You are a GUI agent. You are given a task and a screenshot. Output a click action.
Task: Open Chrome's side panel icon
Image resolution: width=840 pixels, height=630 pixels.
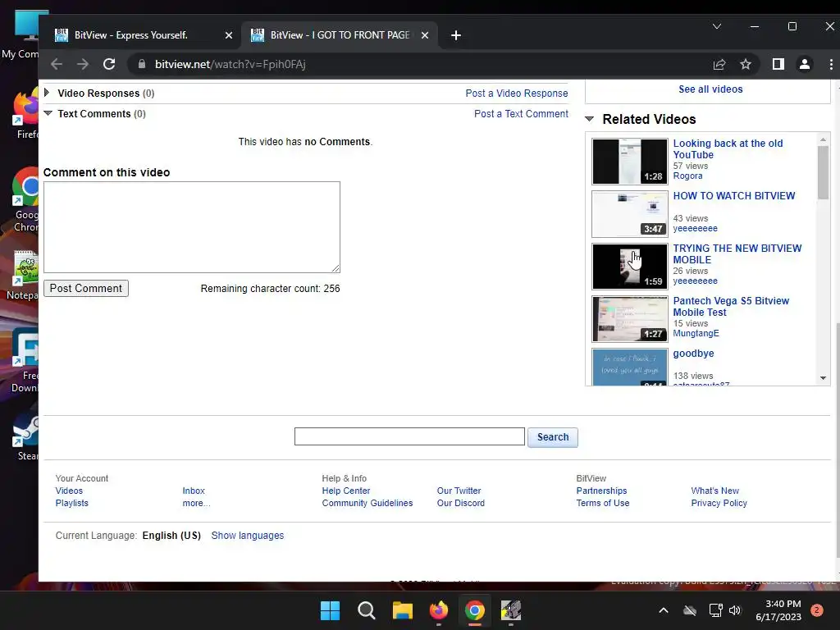(778, 64)
